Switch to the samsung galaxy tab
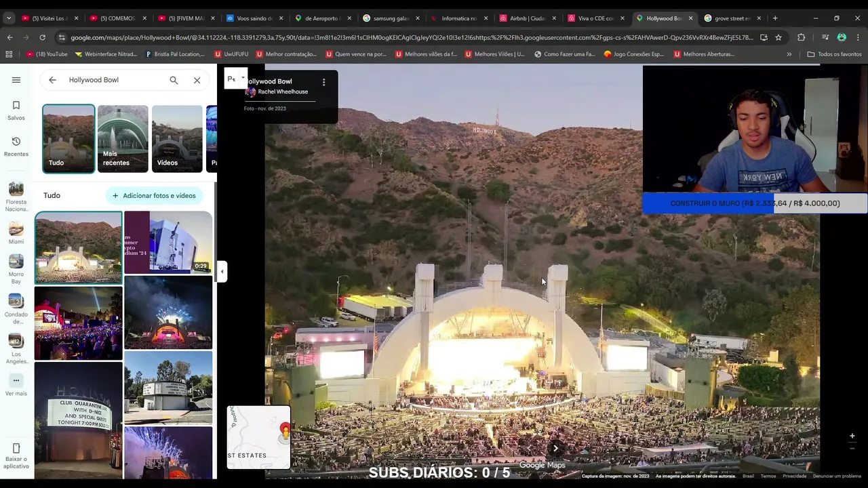The image size is (868, 488). [x=391, y=18]
